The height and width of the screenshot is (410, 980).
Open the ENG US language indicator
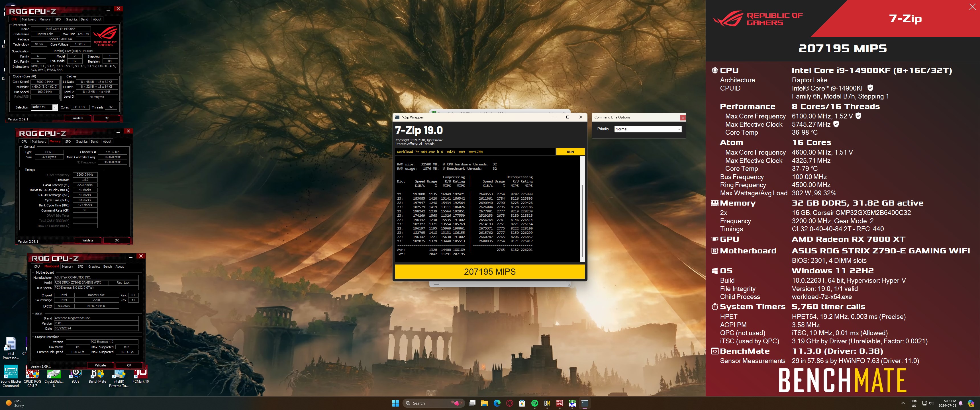pos(913,403)
